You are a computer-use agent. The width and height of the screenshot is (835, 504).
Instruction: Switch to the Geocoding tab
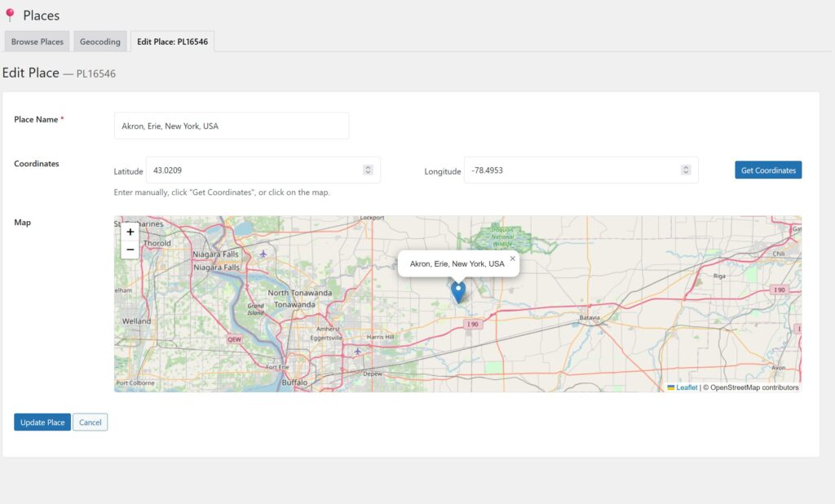[100, 42]
